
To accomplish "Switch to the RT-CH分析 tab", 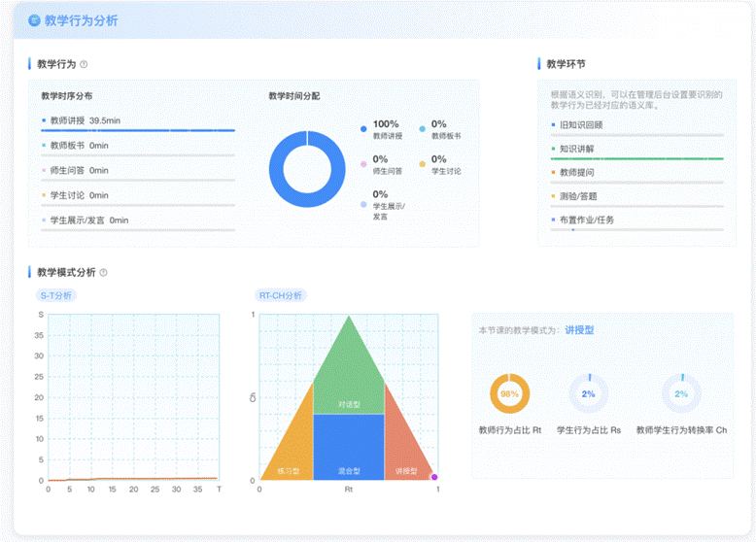I will pyautogui.click(x=281, y=295).
